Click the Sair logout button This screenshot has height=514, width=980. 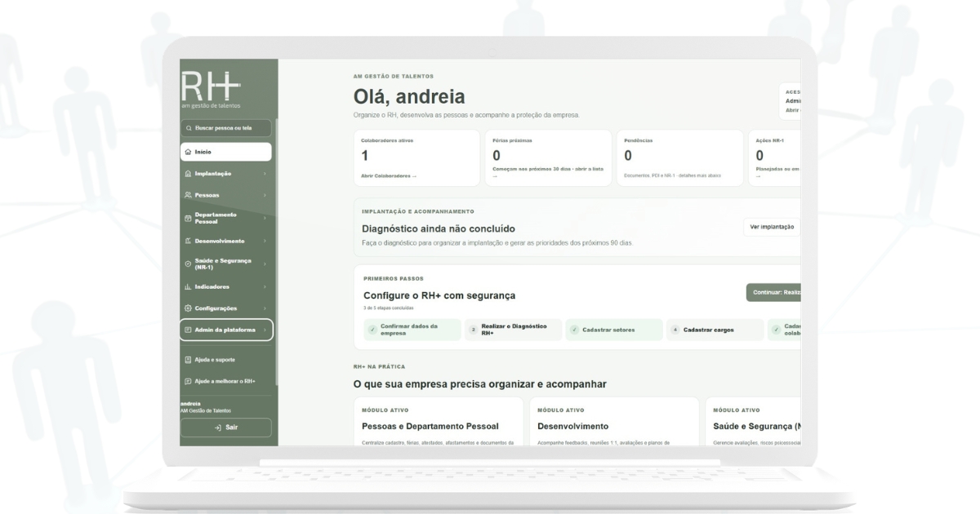click(x=225, y=428)
